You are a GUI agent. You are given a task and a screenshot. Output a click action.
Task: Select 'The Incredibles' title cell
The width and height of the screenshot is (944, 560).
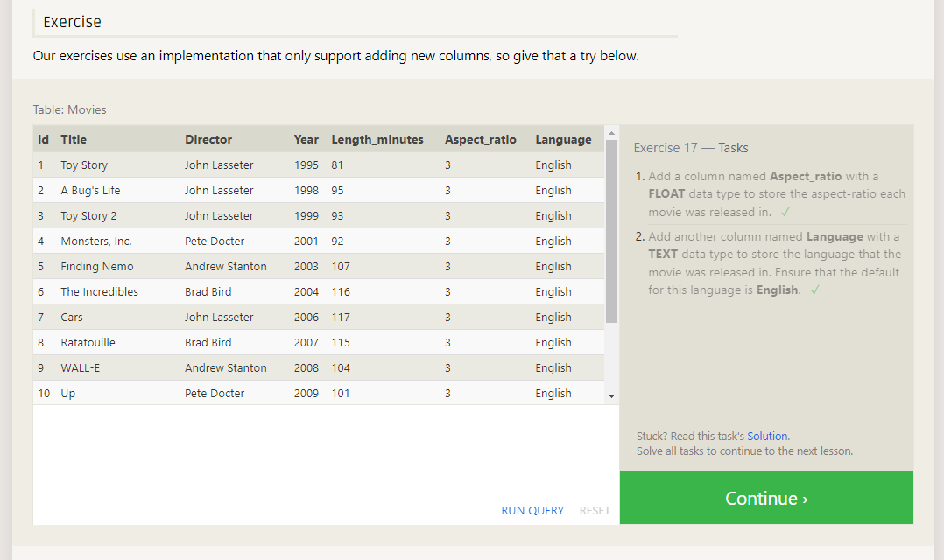[x=99, y=291]
